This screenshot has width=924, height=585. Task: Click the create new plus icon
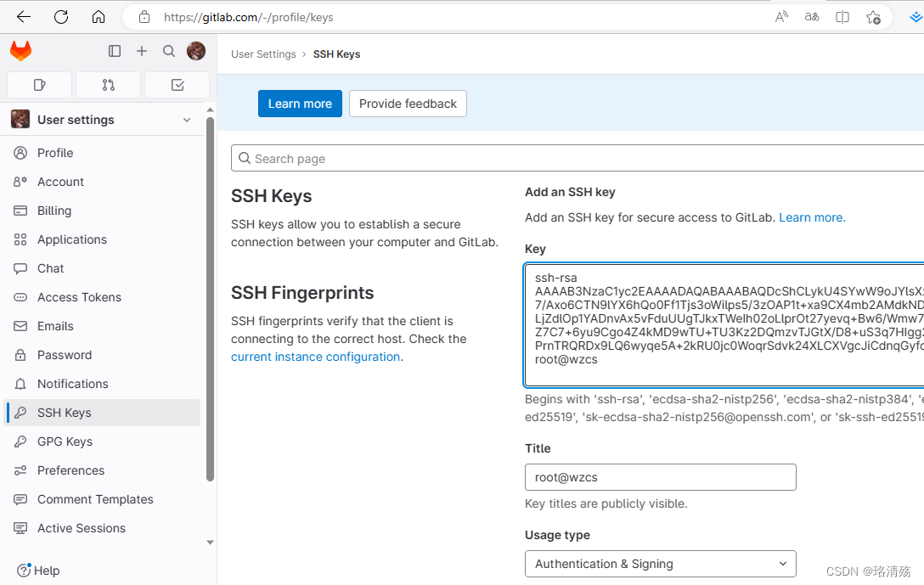click(142, 51)
